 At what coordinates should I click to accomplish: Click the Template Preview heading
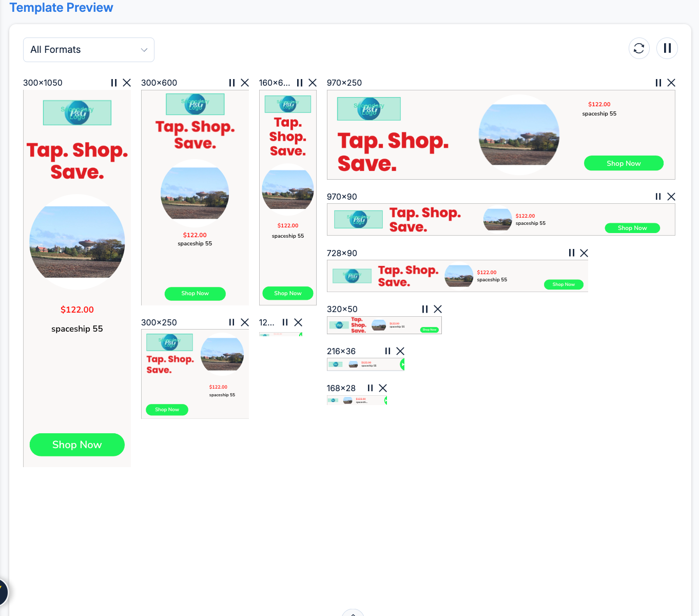tap(61, 8)
